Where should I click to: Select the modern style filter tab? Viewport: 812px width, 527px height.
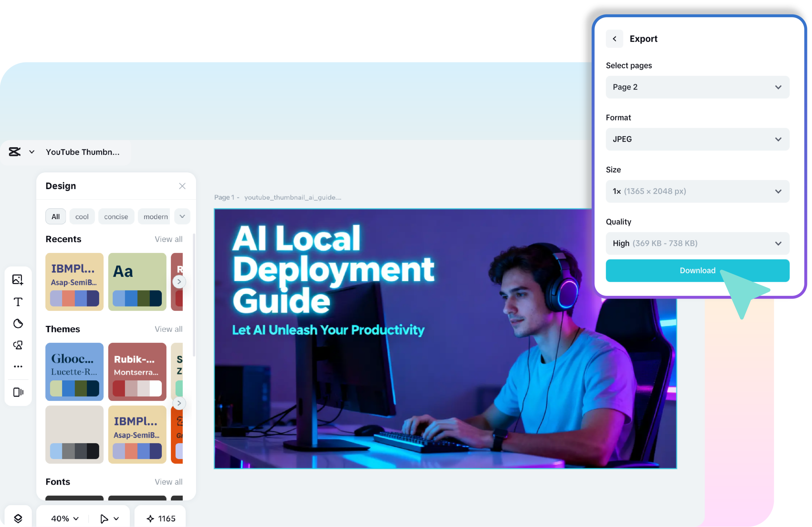155,217
